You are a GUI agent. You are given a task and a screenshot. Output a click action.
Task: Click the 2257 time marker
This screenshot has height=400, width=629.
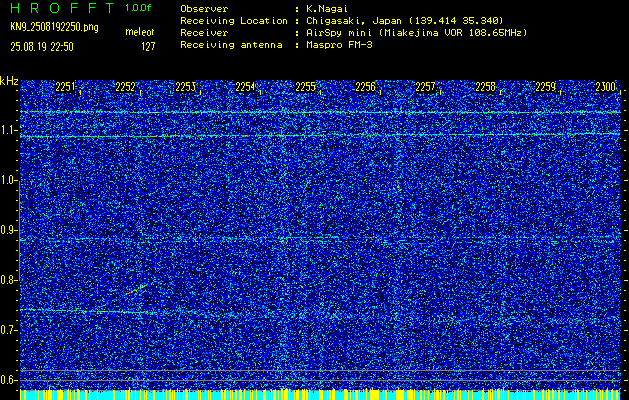pyautogui.click(x=425, y=87)
